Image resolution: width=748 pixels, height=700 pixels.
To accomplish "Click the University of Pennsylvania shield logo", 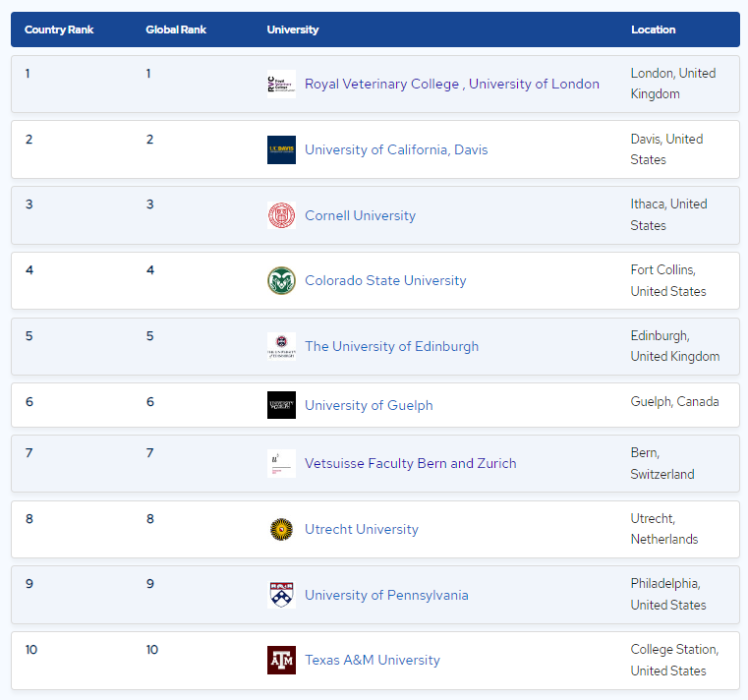I will coord(281,595).
